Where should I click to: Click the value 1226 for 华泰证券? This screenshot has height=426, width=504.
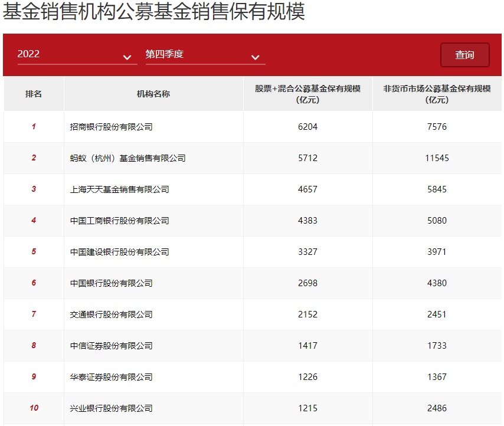point(307,377)
